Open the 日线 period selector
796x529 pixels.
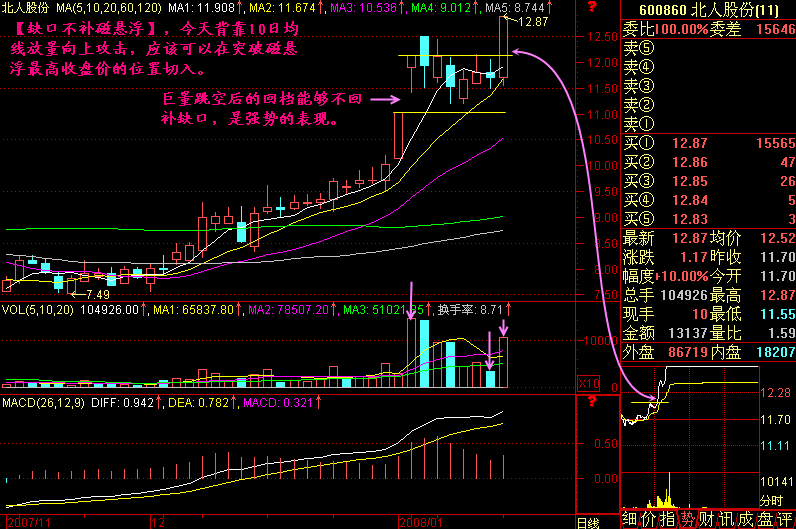click(588, 521)
